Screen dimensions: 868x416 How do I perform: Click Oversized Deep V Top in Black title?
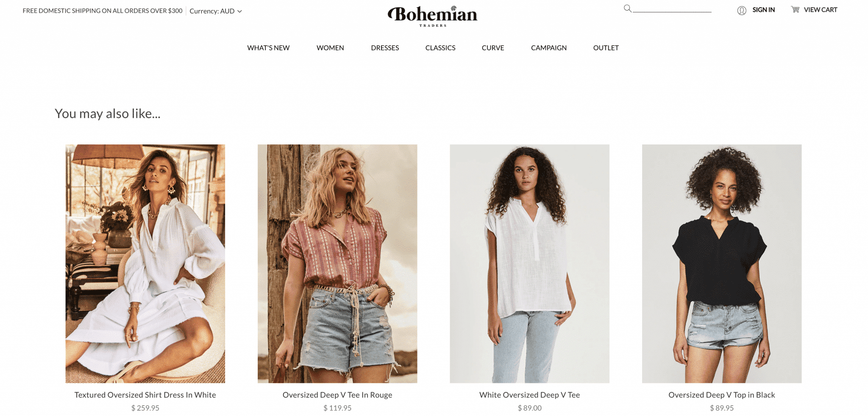pyautogui.click(x=721, y=395)
